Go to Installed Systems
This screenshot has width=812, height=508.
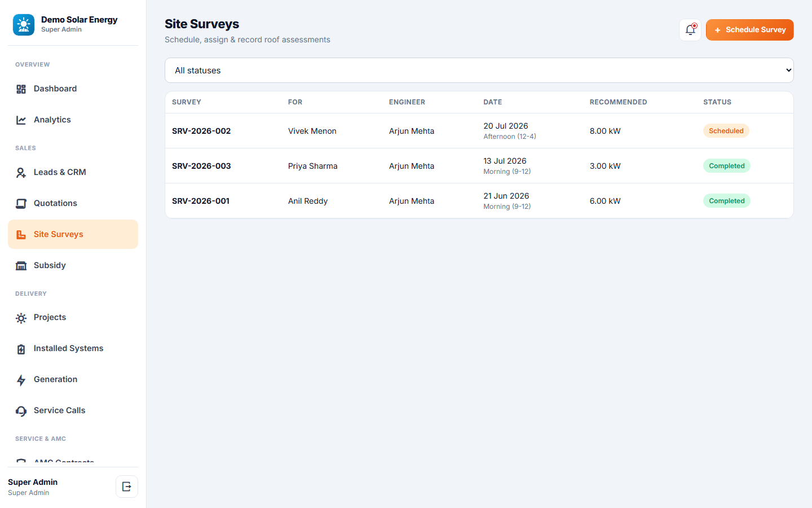pos(73,348)
